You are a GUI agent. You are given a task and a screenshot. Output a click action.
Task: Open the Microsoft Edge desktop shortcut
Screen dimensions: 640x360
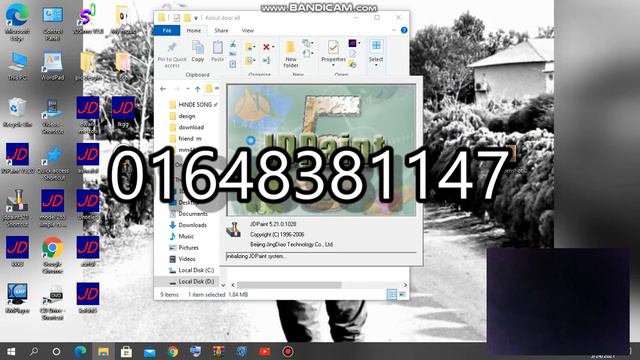pos(17,21)
